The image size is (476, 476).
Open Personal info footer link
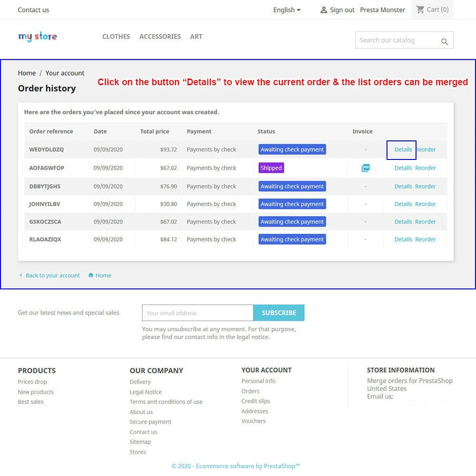click(258, 381)
